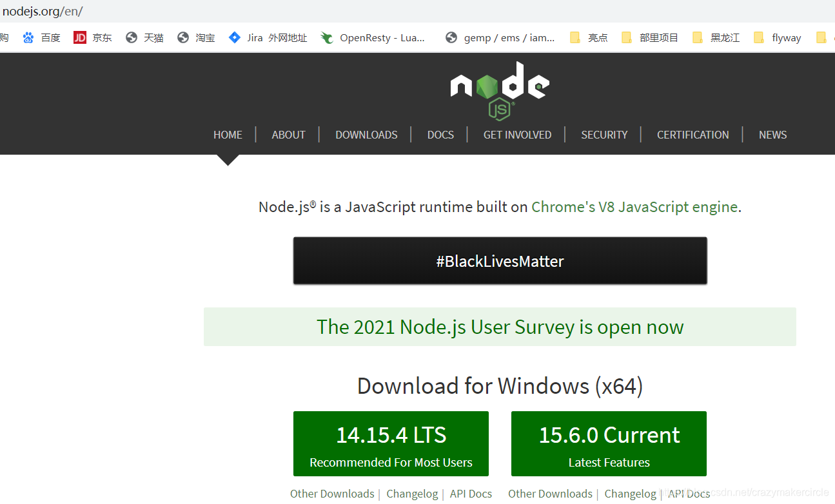
Task: Navigate to the SECURITY section
Action: [604, 134]
